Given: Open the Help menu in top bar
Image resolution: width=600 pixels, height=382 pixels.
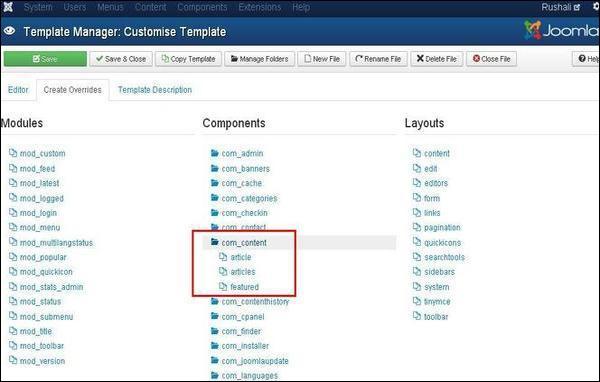Looking at the screenshot, I should pyautogui.click(x=301, y=7).
